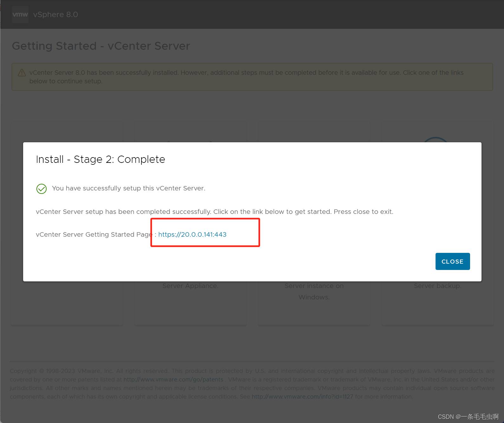Open the vmware.com/go/patents link
The height and width of the screenshot is (423, 504).
click(x=173, y=380)
